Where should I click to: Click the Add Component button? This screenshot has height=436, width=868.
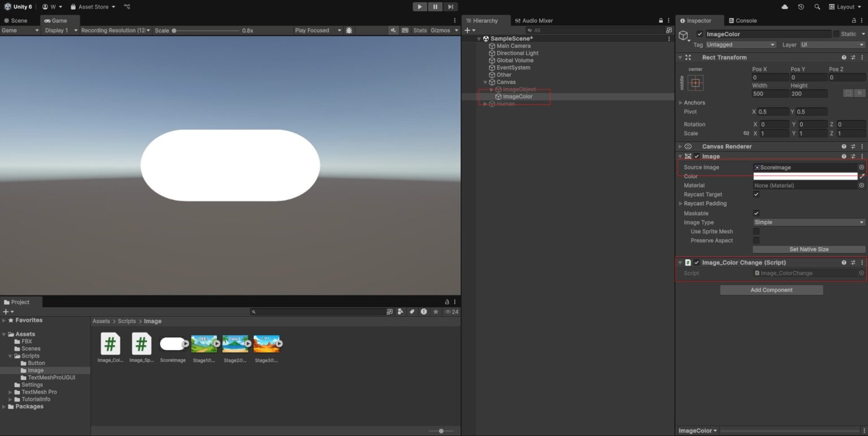[771, 290]
